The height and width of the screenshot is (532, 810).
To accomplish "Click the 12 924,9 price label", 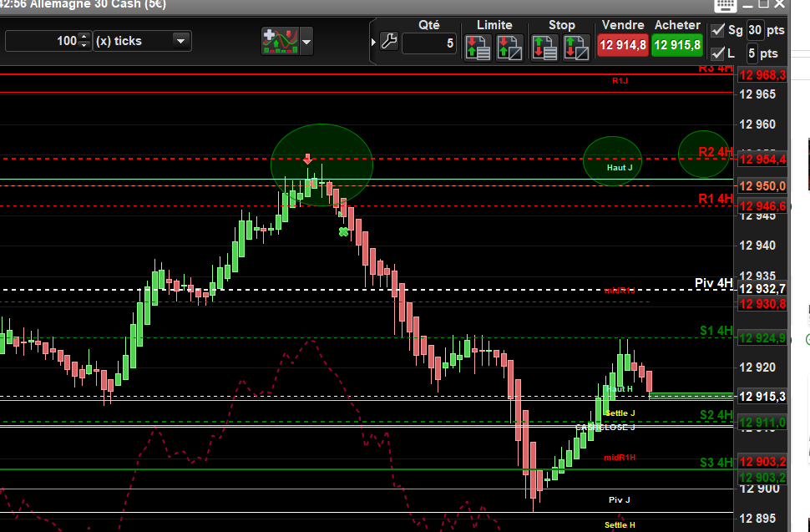I will pos(762,338).
